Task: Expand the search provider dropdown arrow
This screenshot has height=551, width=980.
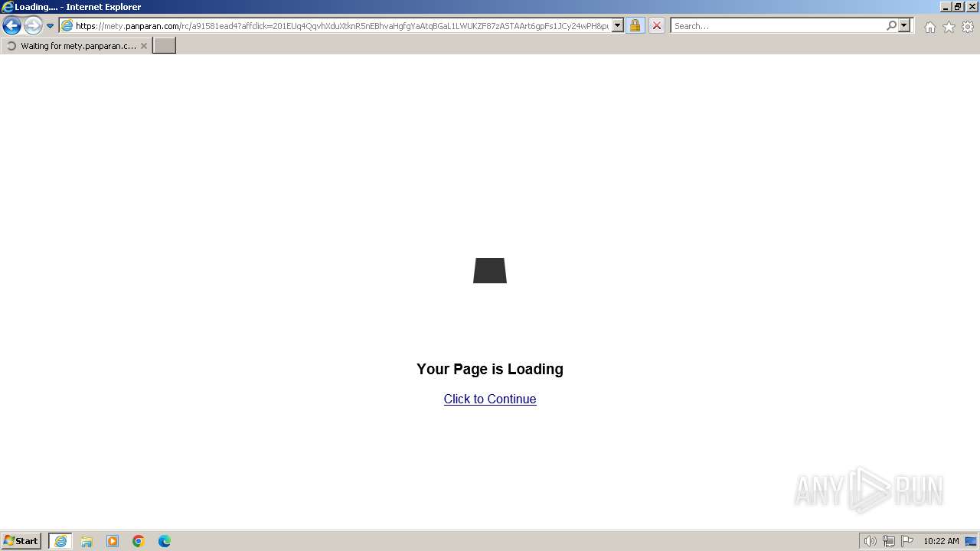Action: (x=904, y=26)
